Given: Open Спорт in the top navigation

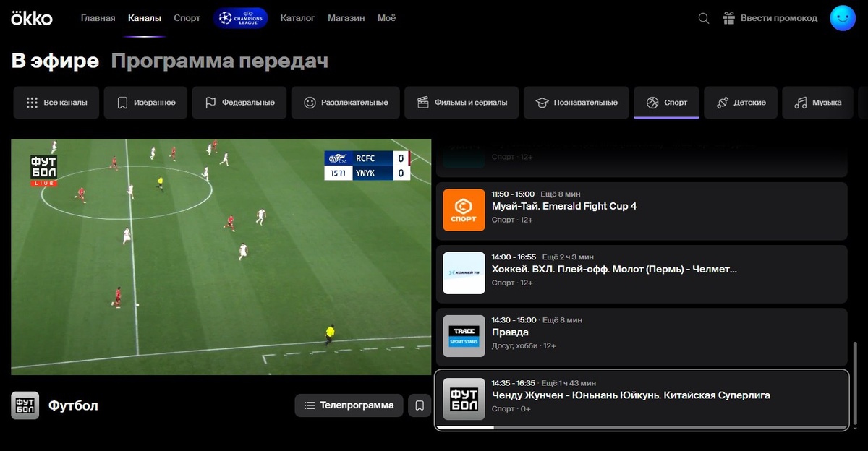Looking at the screenshot, I should click(x=187, y=18).
